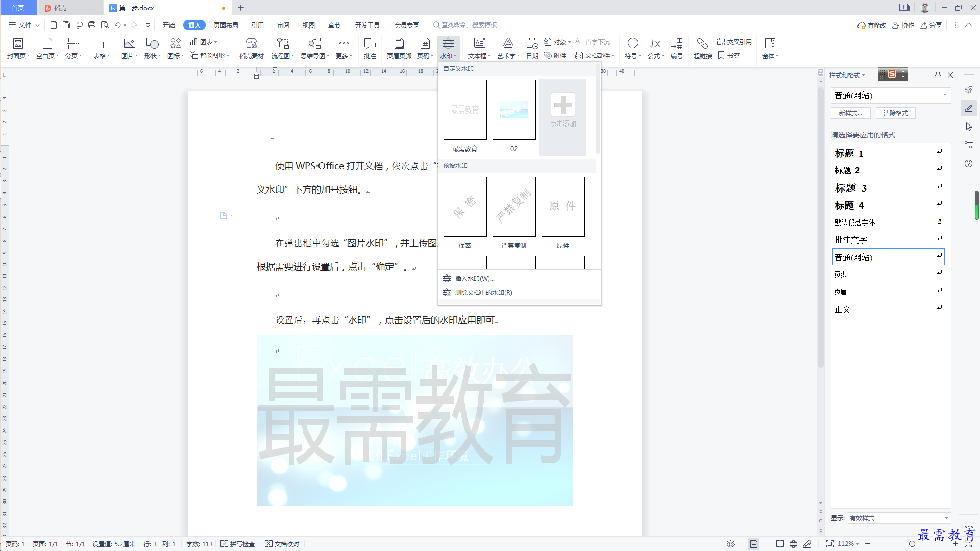
Task: Insert a text box (文本框)
Action: click(479, 48)
